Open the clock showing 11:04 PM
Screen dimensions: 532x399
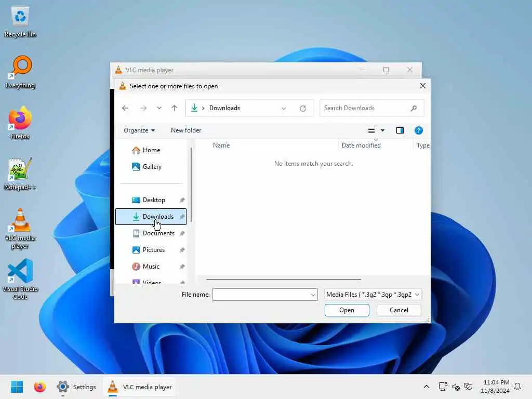(495, 387)
